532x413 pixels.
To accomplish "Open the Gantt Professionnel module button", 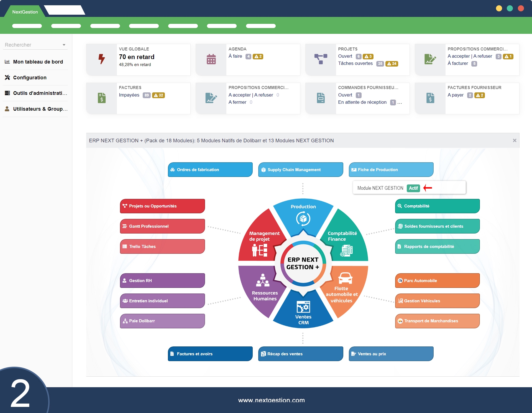I will 162,226.
